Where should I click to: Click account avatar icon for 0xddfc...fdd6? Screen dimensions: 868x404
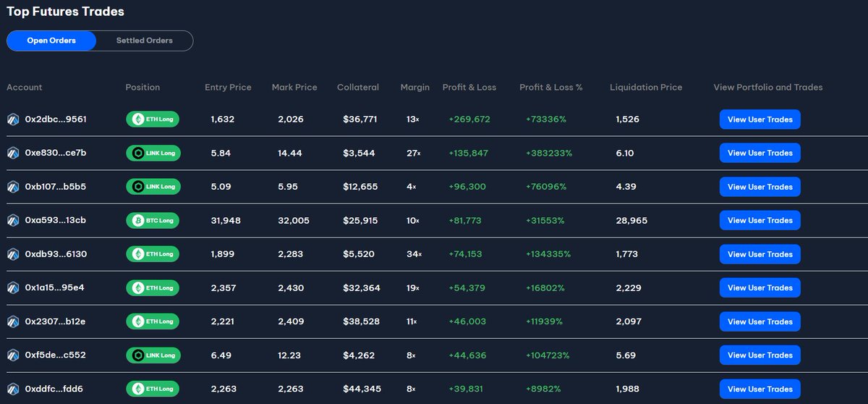pyautogui.click(x=13, y=389)
